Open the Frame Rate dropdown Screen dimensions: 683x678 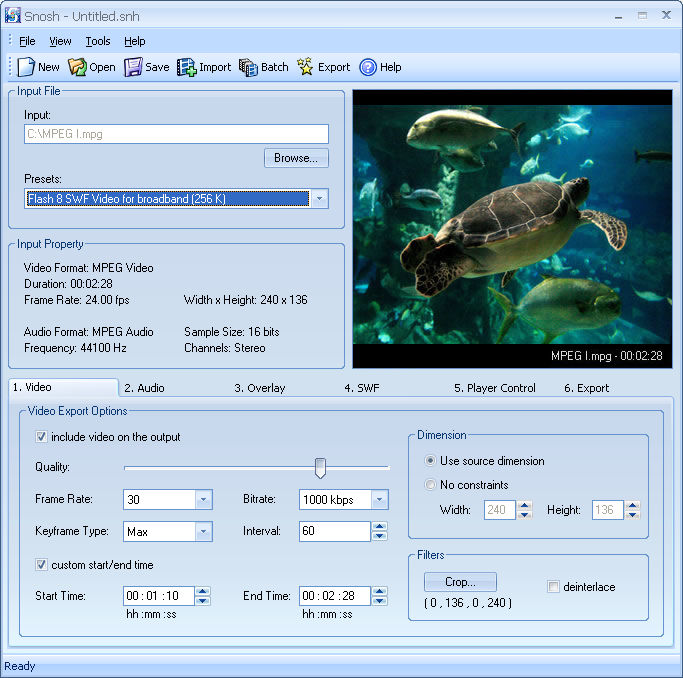[x=203, y=499]
